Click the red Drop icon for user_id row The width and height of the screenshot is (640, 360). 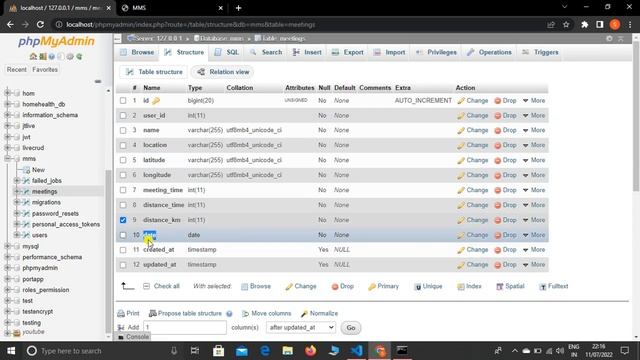tap(498, 116)
